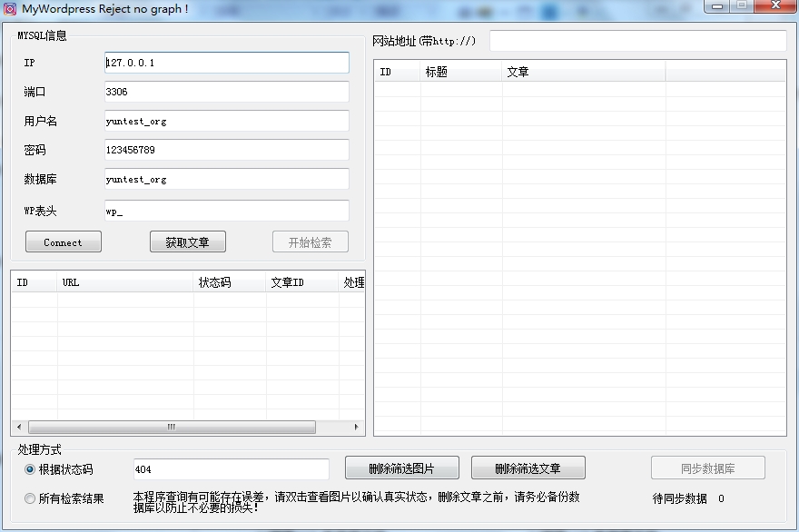Click the 状态码 column header

click(230, 282)
